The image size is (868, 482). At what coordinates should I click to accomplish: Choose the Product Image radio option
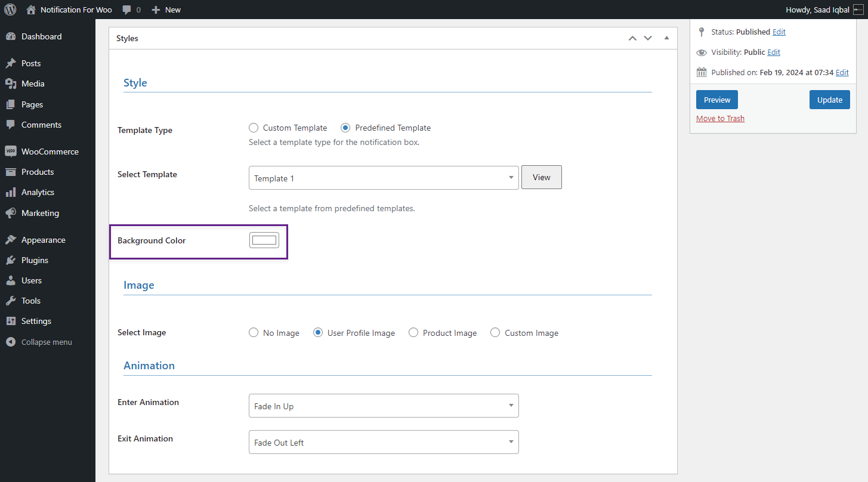pos(413,333)
